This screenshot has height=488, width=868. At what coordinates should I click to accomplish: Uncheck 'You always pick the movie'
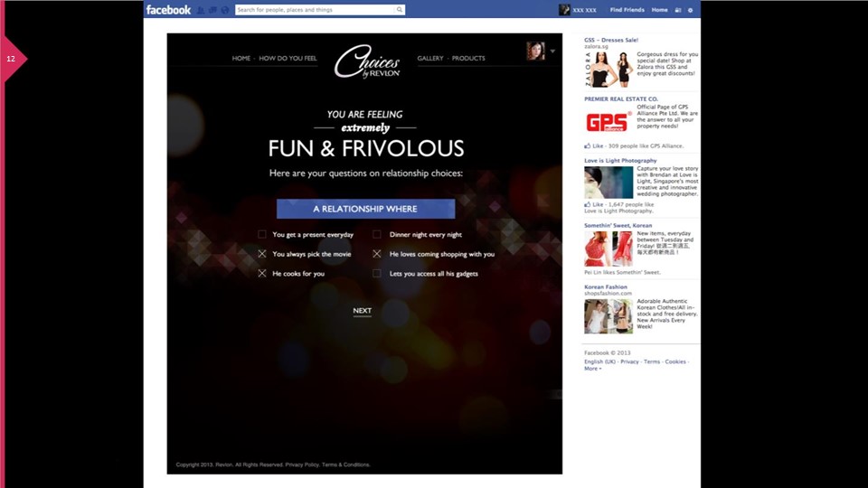click(262, 254)
